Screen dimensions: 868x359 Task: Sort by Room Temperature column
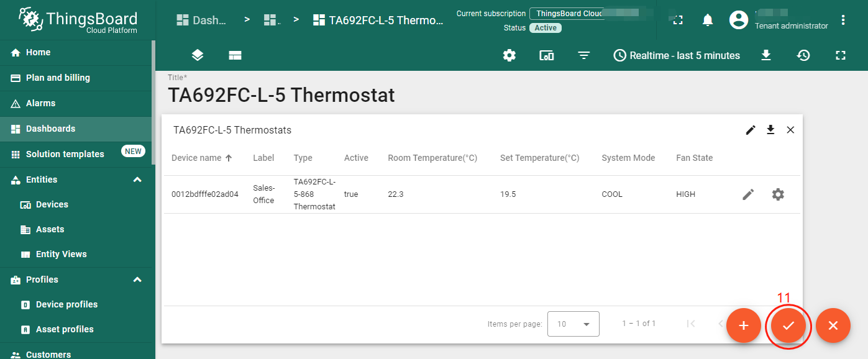click(432, 158)
